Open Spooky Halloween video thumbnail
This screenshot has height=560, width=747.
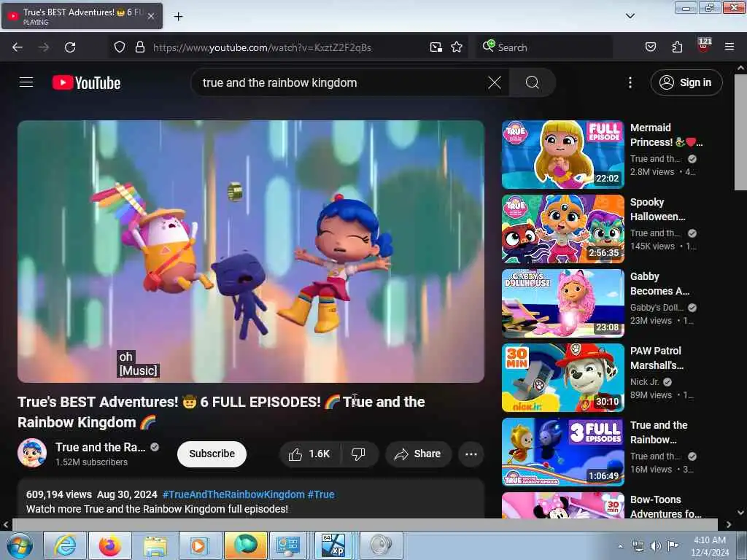point(562,228)
